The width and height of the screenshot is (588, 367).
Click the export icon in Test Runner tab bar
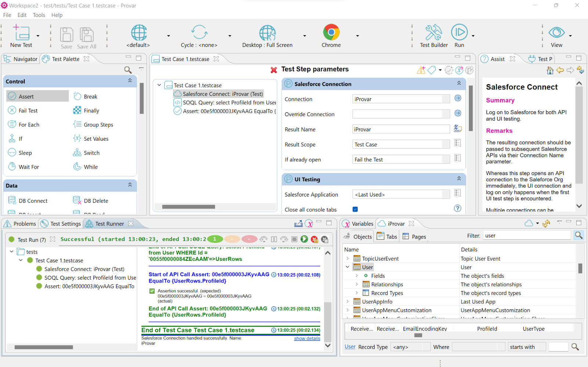tap(298, 223)
